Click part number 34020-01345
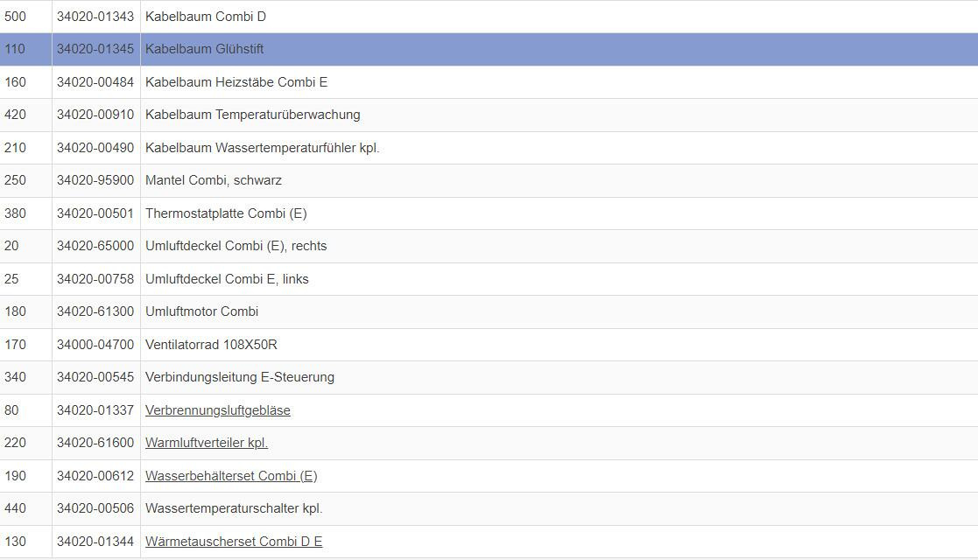Viewport: 978px width, 560px height. tap(95, 50)
